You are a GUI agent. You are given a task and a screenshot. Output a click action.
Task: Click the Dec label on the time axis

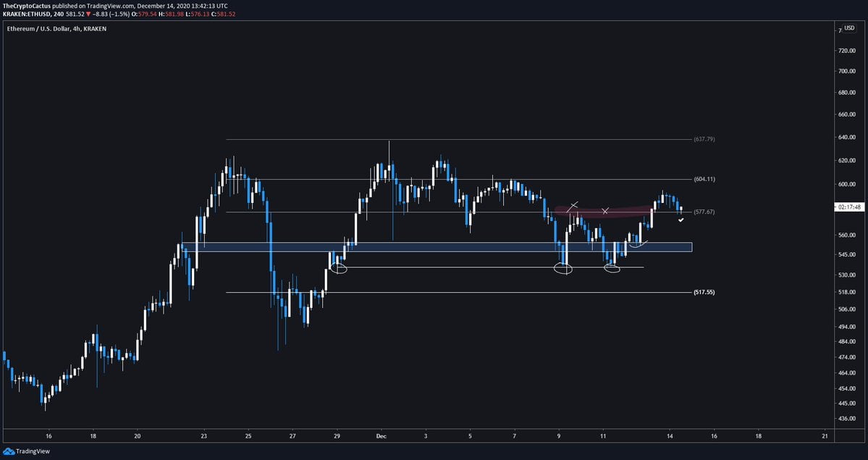(381, 436)
